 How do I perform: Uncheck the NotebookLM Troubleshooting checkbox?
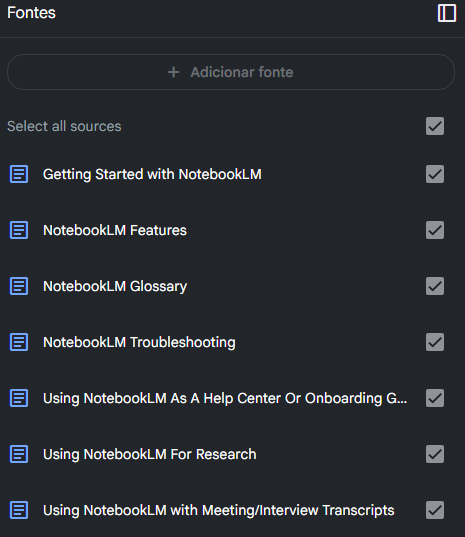pos(435,342)
